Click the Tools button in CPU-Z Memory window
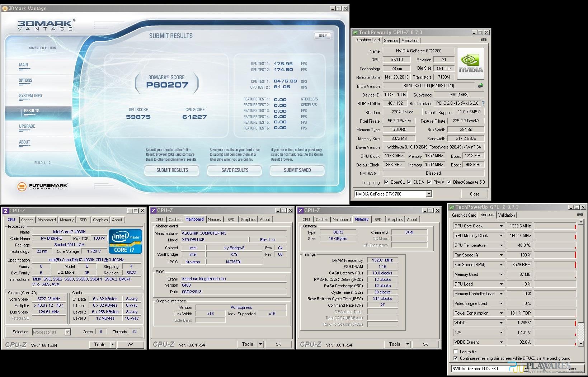Image resolution: width=588 pixels, height=377 pixels. (394, 344)
